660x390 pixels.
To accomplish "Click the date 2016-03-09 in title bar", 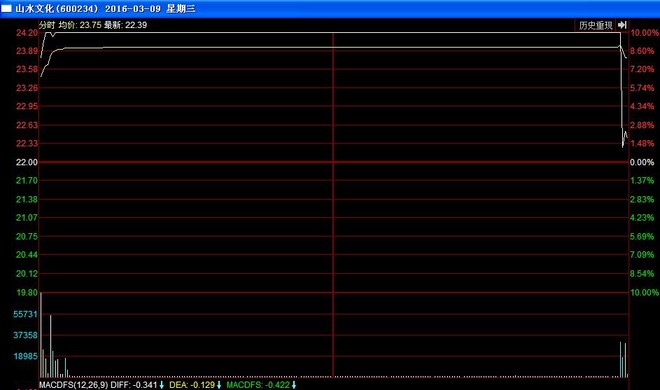I will click(133, 8).
